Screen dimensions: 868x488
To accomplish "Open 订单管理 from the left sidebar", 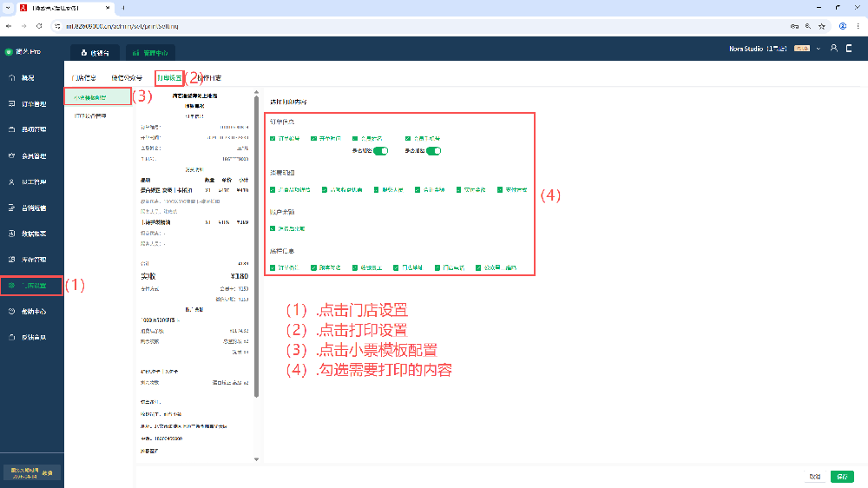I will (31, 104).
